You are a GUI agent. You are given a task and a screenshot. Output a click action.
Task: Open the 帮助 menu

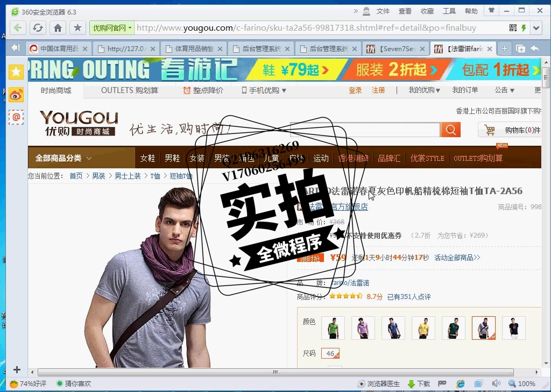click(x=471, y=11)
